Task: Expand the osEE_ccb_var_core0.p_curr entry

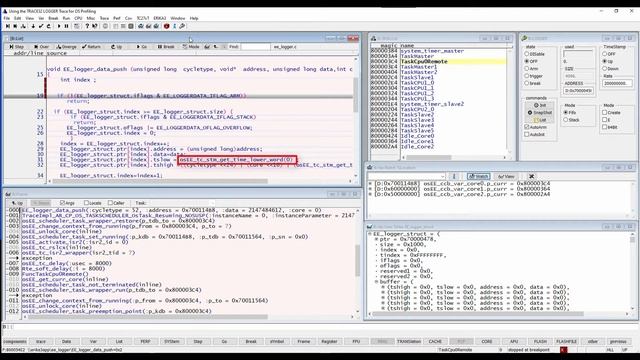Action: 370,184
